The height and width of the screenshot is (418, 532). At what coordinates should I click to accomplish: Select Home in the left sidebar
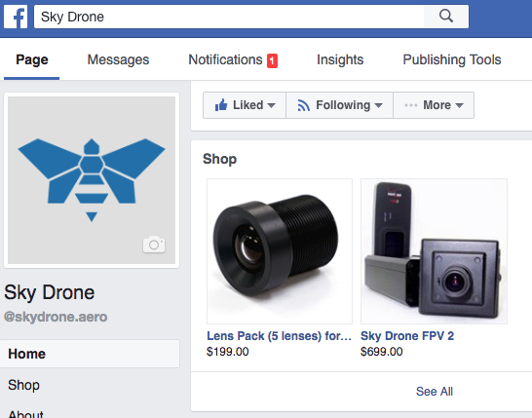tap(90, 354)
